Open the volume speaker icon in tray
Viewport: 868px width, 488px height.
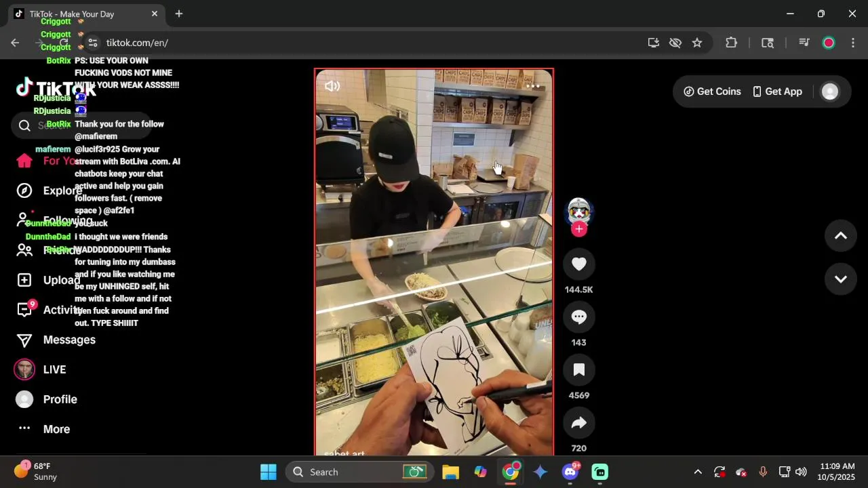tap(801, 472)
